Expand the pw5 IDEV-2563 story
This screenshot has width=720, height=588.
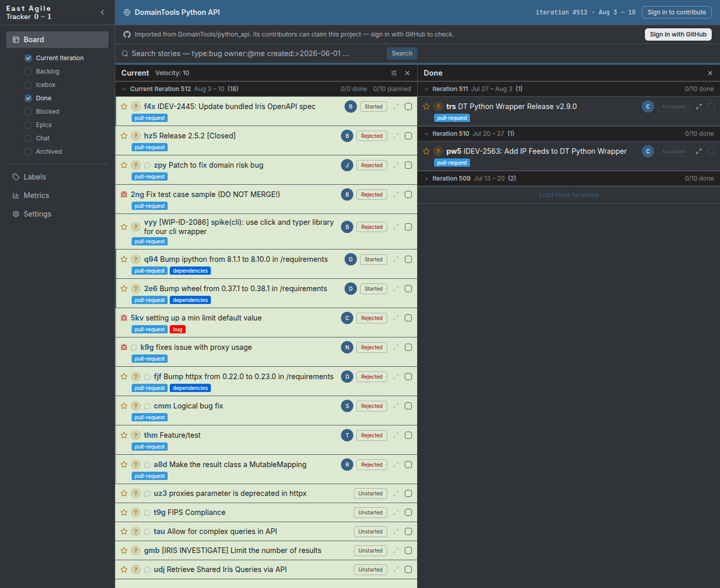699,151
